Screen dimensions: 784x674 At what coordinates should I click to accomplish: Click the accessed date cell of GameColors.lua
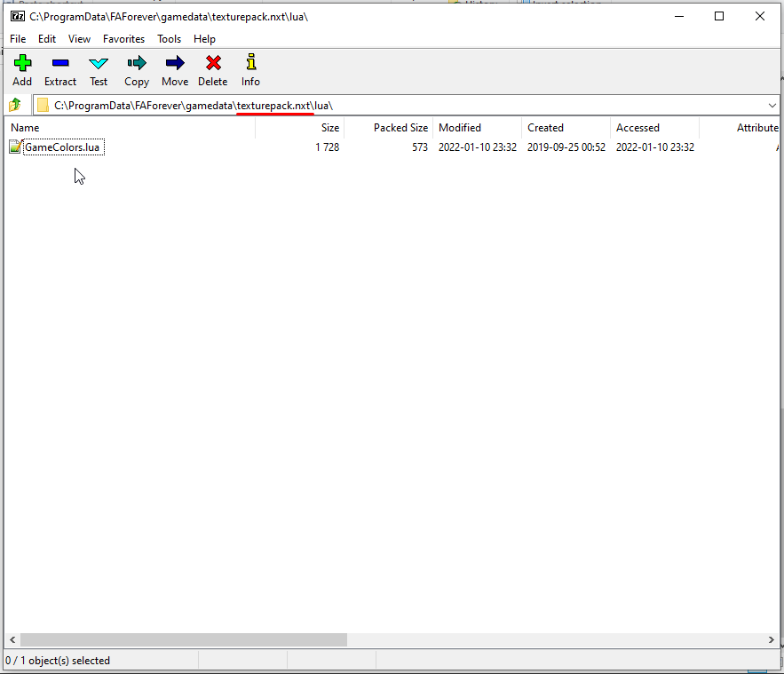[655, 147]
